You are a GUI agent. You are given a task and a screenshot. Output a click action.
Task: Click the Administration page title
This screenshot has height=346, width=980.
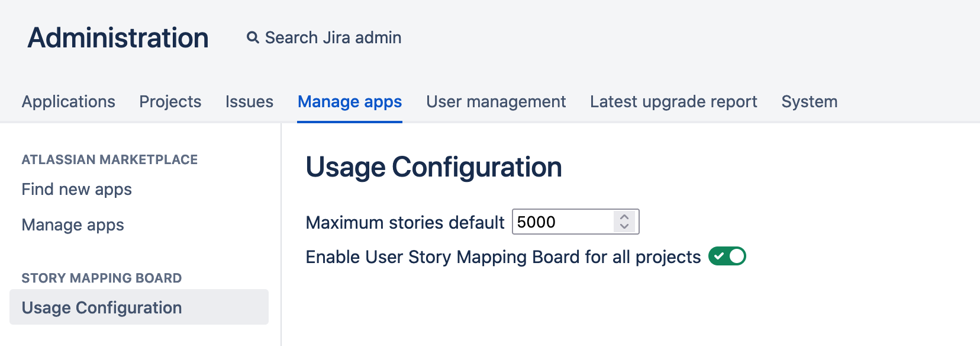click(118, 38)
